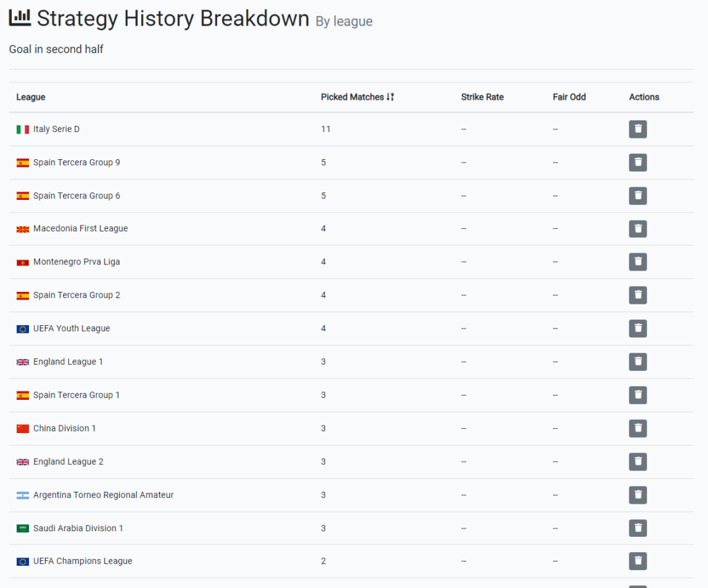Toggle the sort arrows on Picked Matches
The height and width of the screenshot is (588, 708).
pos(391,97)
